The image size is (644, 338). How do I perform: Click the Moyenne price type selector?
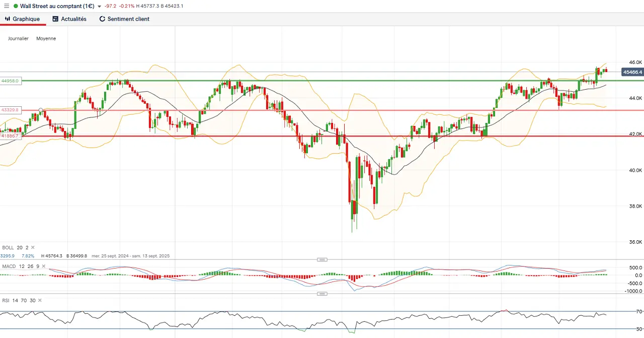coord(46,39)
